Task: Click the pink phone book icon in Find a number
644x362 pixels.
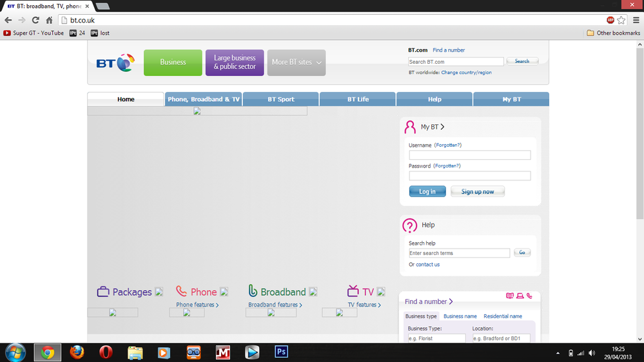Action: (510, 296)
